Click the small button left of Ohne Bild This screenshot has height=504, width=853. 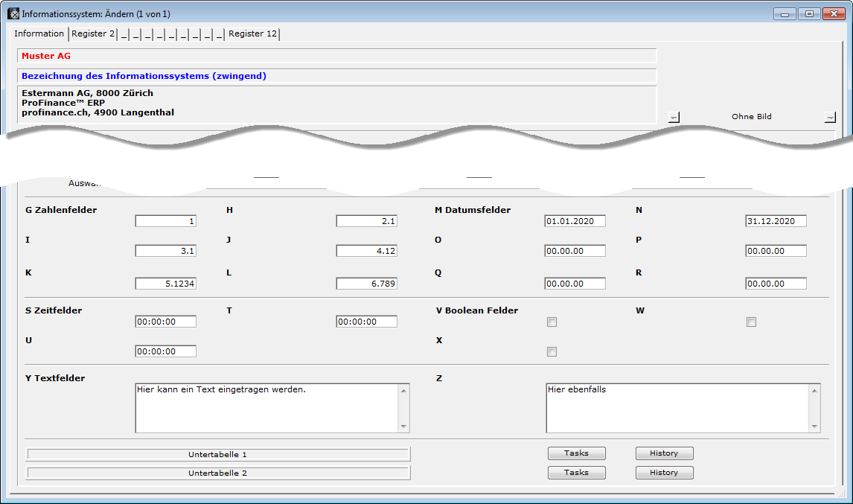674,117
